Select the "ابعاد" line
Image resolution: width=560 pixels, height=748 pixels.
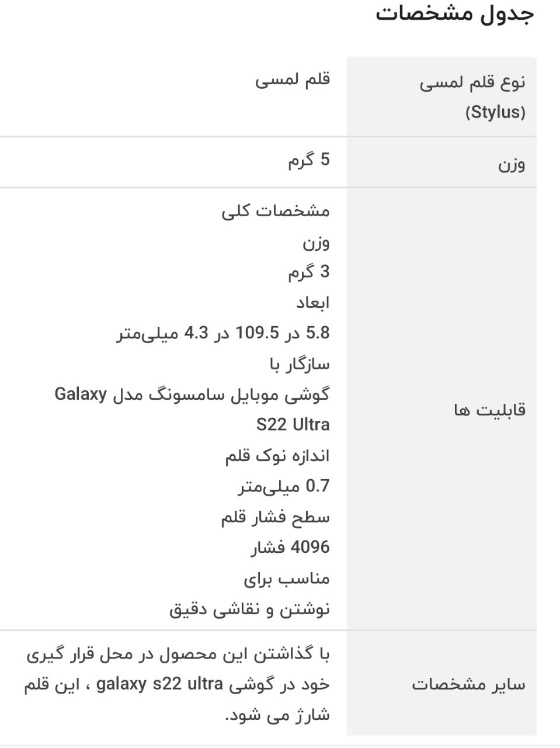[312, 303]
